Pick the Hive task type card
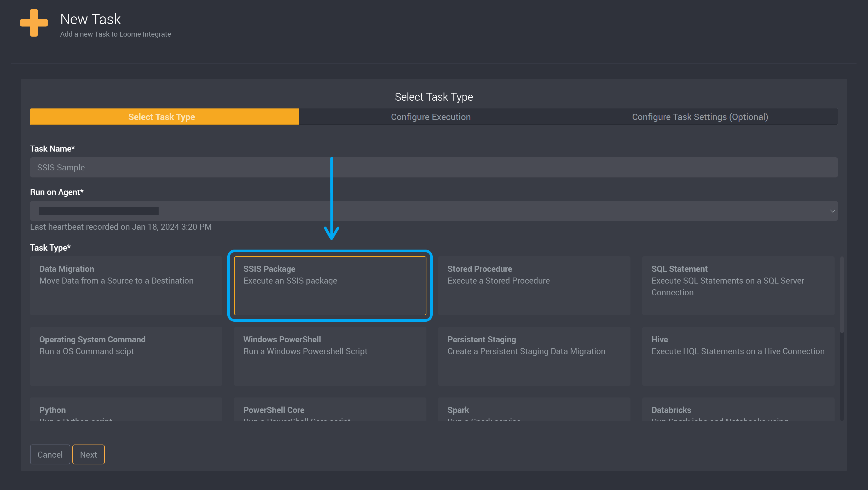 click(x=738, y=356)
